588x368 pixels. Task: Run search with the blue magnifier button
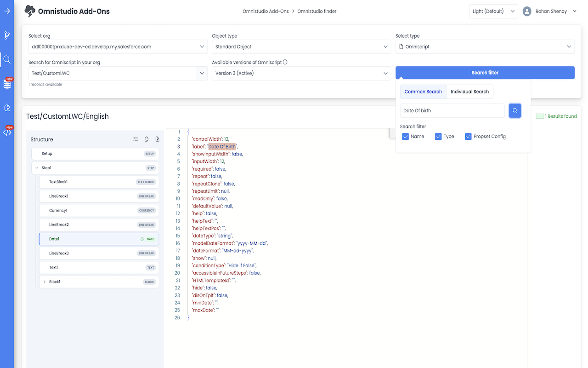coord(515,110)
